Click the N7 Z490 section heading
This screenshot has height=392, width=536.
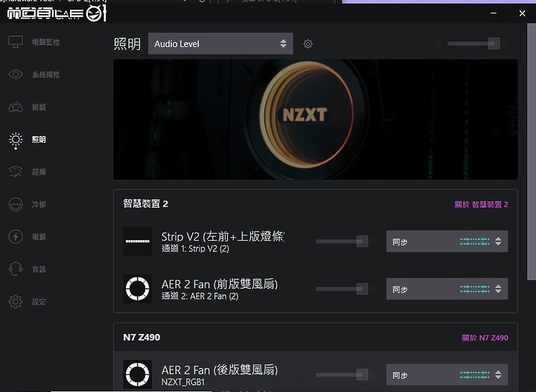[141, 338]
